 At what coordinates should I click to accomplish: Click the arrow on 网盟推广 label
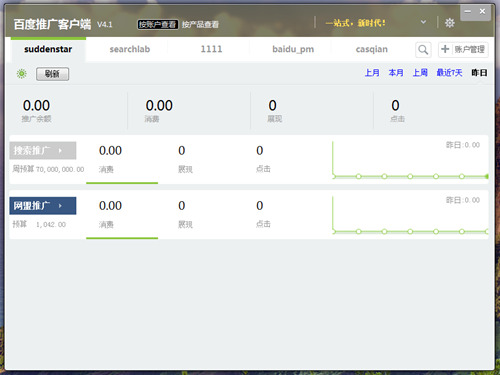[60, 206]
